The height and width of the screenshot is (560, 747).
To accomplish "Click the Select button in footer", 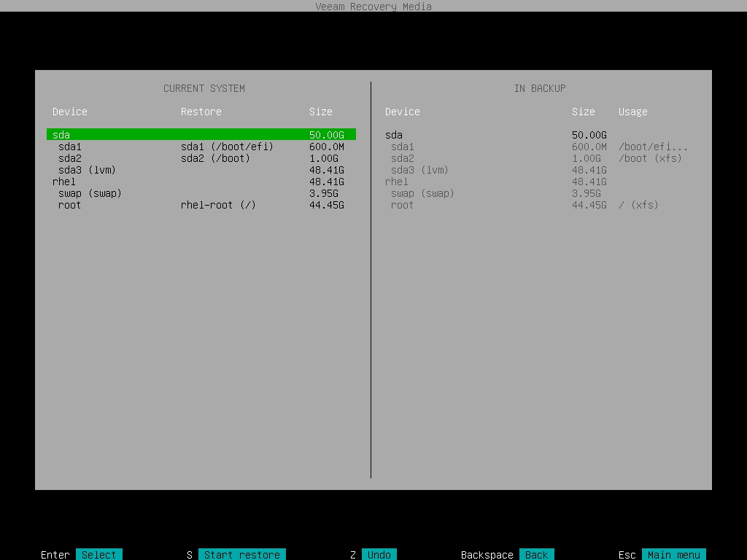I will [98, 554].
